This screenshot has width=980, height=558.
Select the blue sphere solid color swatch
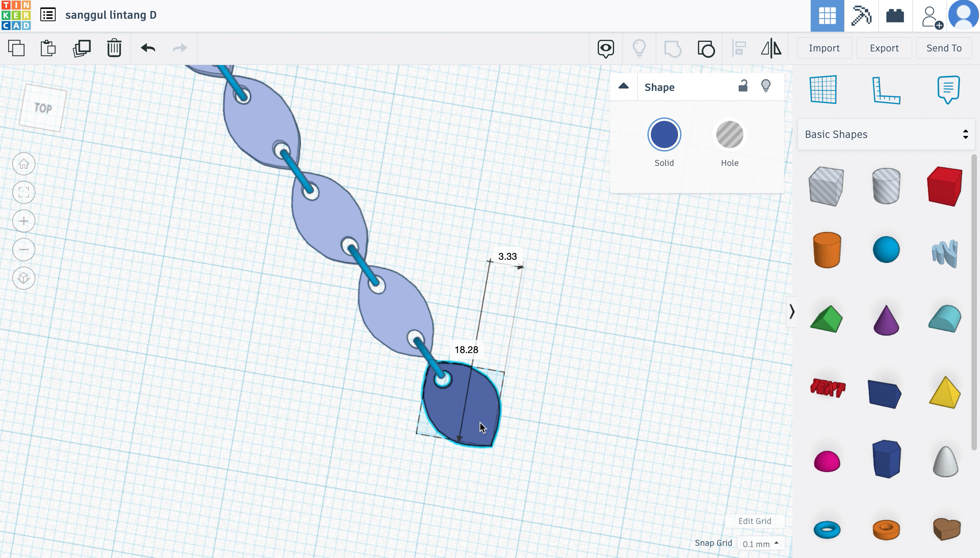[x=664, y=134]
